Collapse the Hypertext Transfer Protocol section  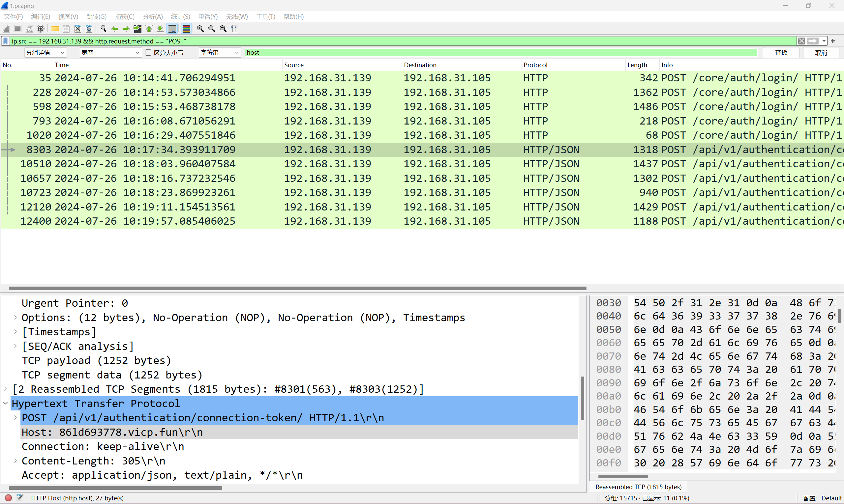(6, 404)
